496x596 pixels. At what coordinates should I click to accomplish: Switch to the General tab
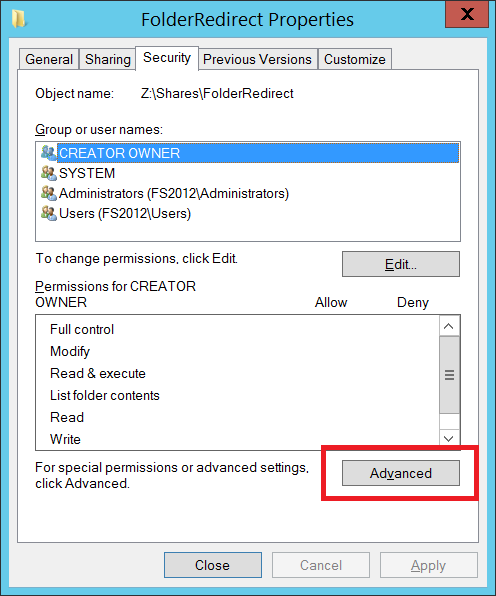(x=49, y=59)
